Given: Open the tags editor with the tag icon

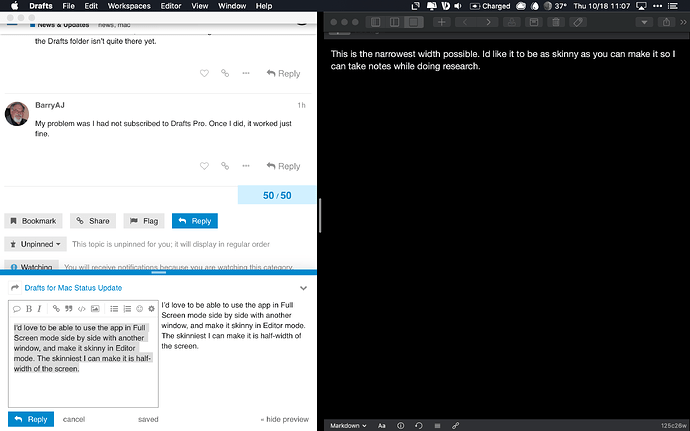Looking at the screenshot, I should pyautogui.click(x=578, y=22).
